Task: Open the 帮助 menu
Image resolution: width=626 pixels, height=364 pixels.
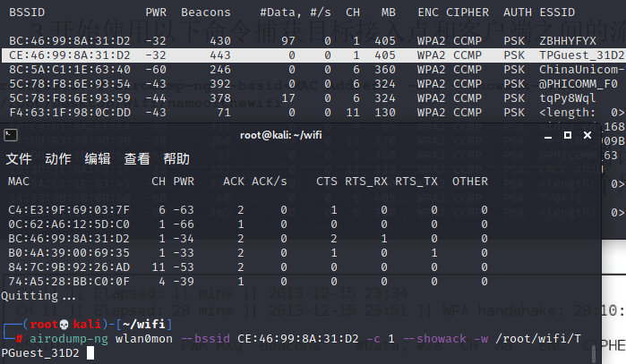Action: click(176, 158)
